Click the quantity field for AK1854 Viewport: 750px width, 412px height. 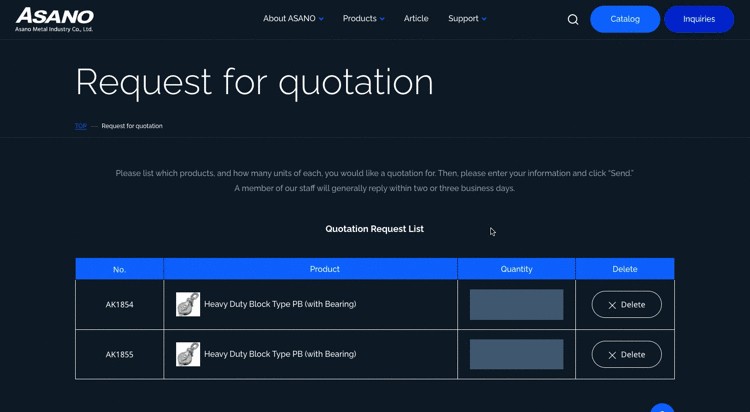[516, 304]
